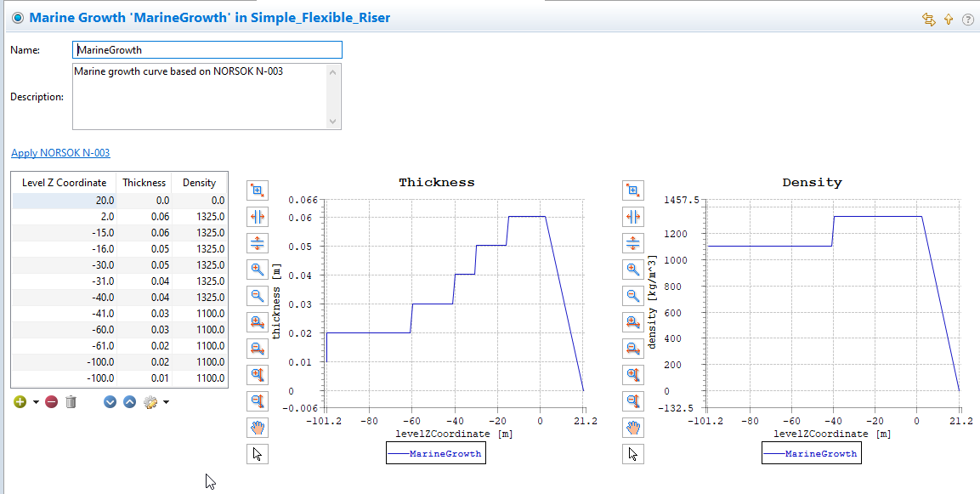Open help via the question mark icon
The height and width of the screenshot is (494, 980).
[x=967, y=19]
